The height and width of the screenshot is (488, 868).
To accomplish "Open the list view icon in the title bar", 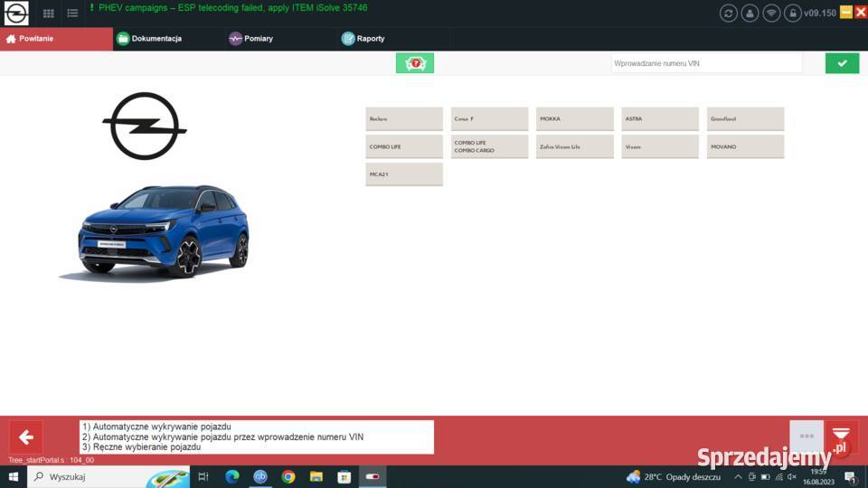I will point(72,13).
